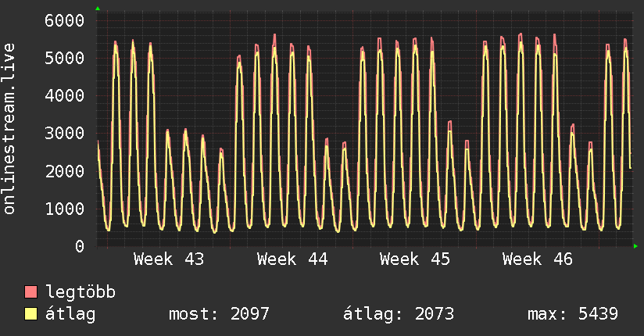Viewport: 644px width, 336px height.
Task: Click the 1000 y-axis label
Action: click(65, 209)
